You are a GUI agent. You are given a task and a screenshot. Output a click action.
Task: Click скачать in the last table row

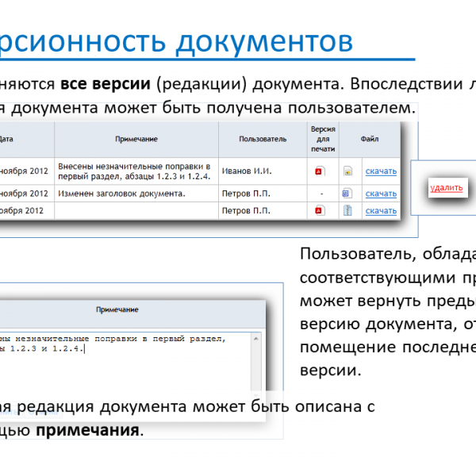[381, 211]
